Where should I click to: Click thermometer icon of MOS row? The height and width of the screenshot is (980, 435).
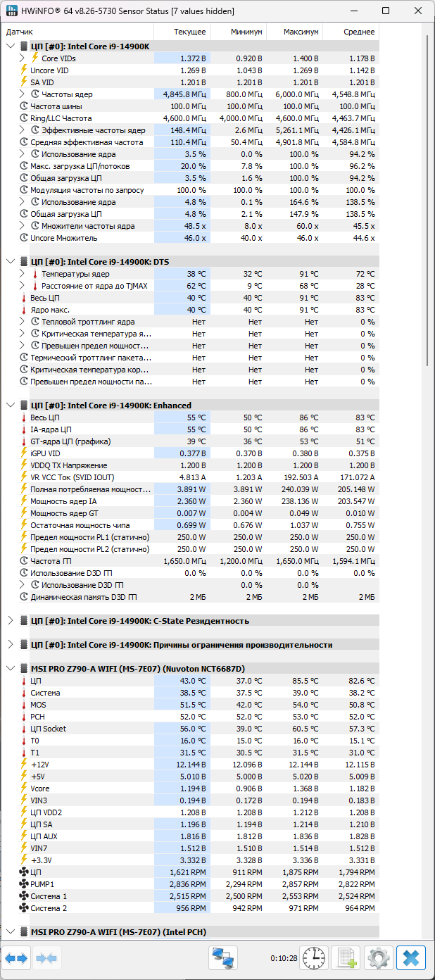pyautogui.click(x=23, y=705)
